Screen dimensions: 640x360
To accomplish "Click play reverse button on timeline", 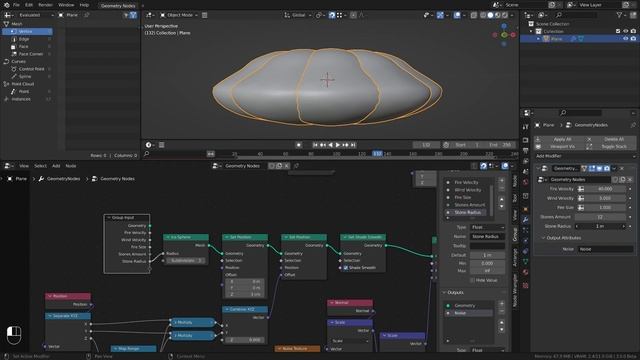I will [x=330, y=145].
